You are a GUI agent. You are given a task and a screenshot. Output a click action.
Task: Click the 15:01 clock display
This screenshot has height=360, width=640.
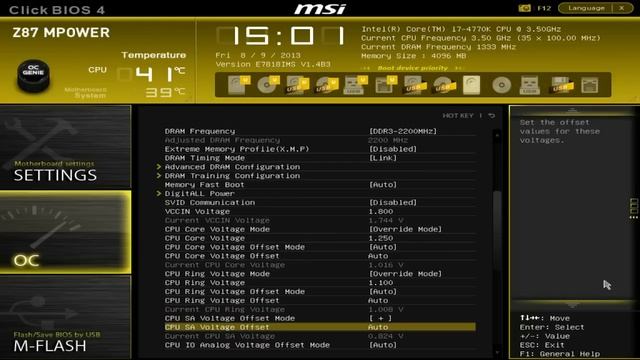(281, 36)
